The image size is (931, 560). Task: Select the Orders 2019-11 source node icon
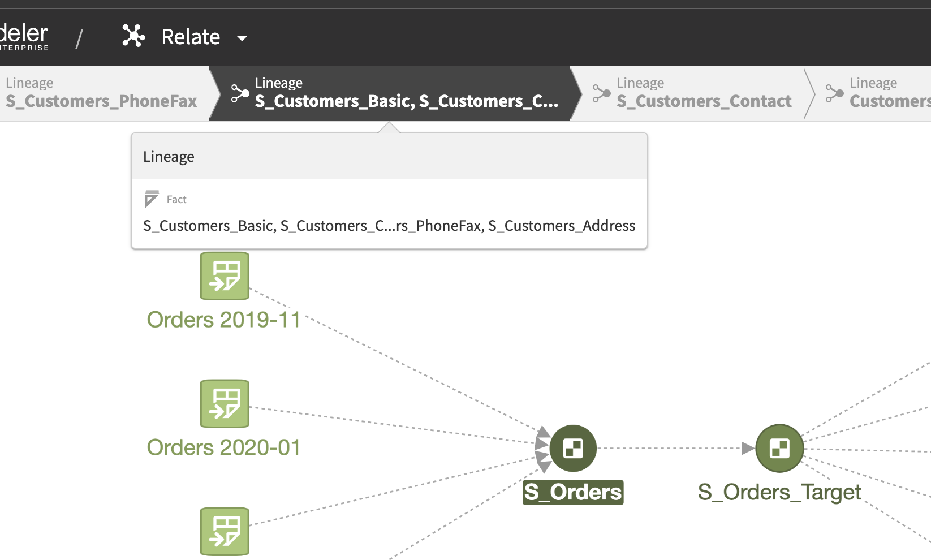[225, 276]
